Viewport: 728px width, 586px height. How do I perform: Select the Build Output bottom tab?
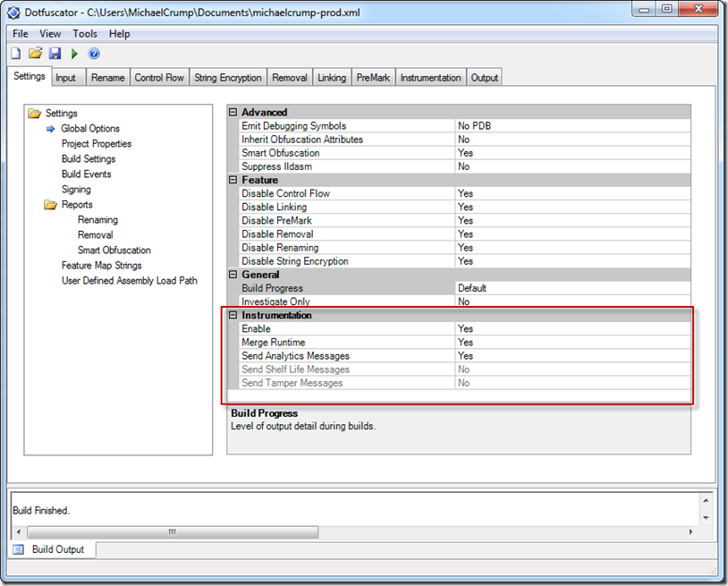point(52,550)
